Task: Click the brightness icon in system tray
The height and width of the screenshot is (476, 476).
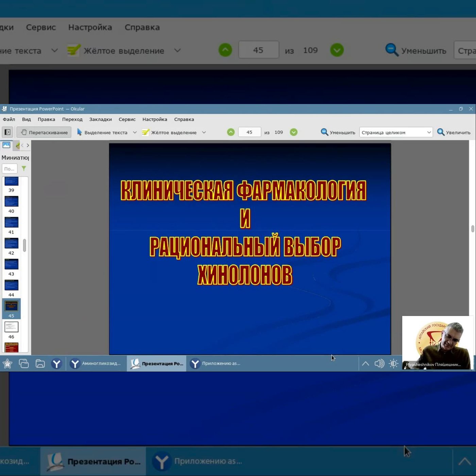Action: coord(394,363)
